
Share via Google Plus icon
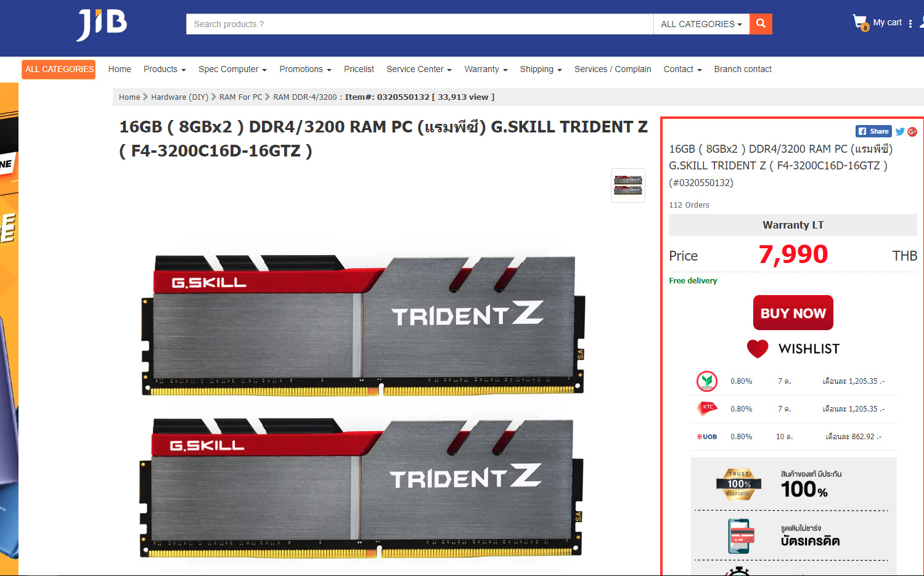(x=912, y=131)
